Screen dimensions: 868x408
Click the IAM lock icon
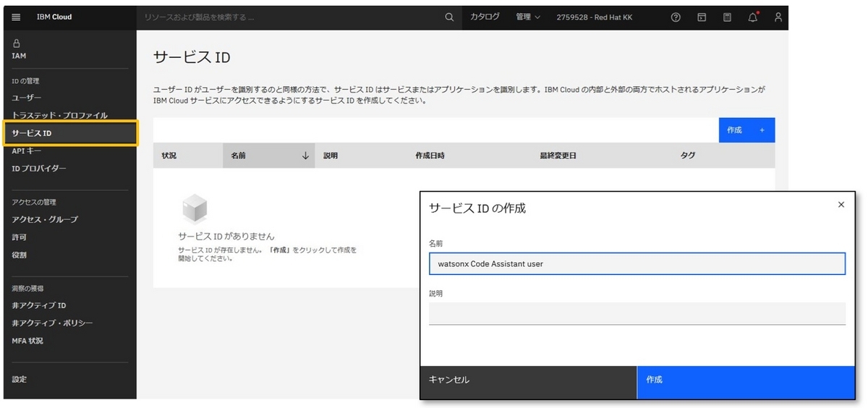(17, 43)
